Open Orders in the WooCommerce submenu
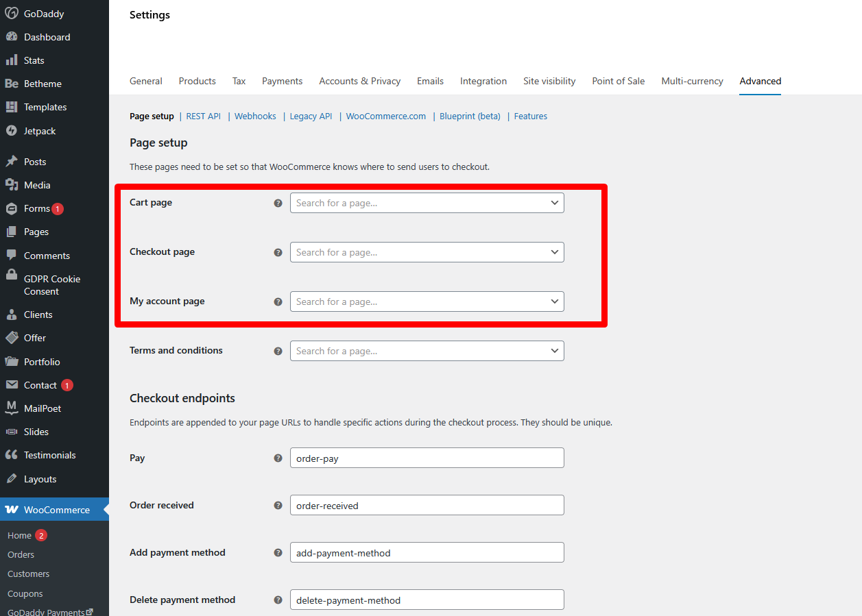The width and height of the screenshot is (862, 616). [21, 555]
